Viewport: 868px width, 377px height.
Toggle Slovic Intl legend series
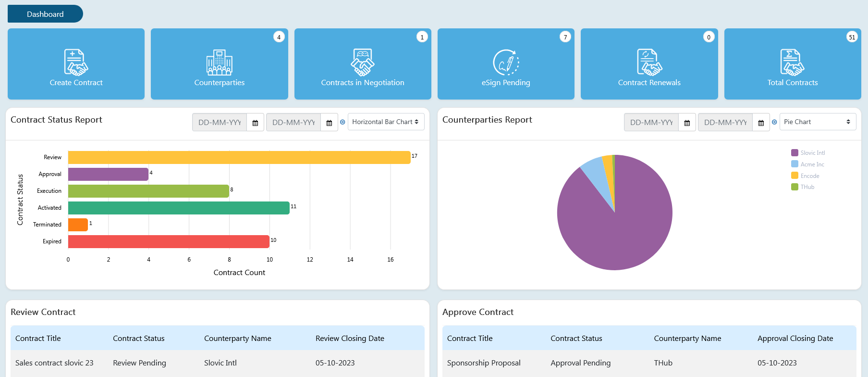coord(812,153)
